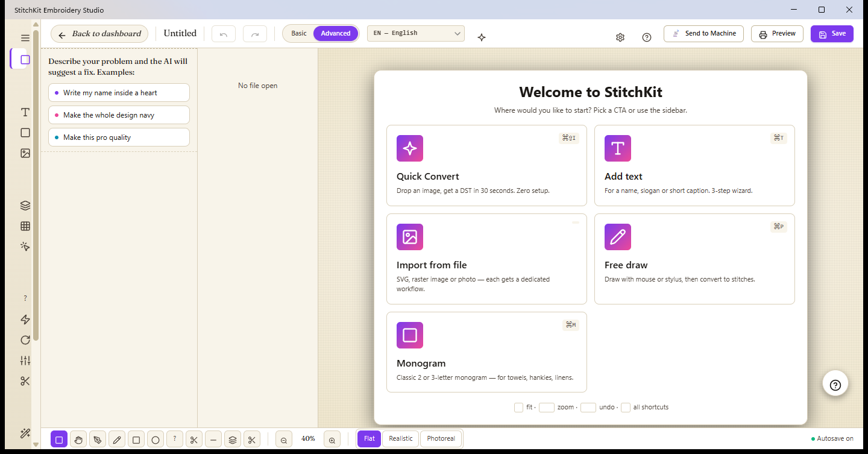The height and width of the screenshot is (454, 868).
Task: Go back to dashboard
Action: pos(99,34)
